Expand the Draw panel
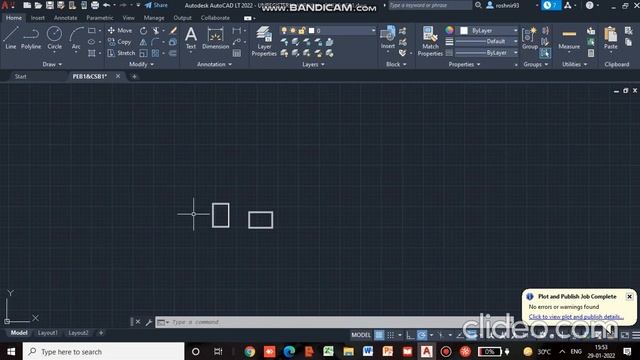This screenshot has height=360, width=640. (x=52, y=64)
